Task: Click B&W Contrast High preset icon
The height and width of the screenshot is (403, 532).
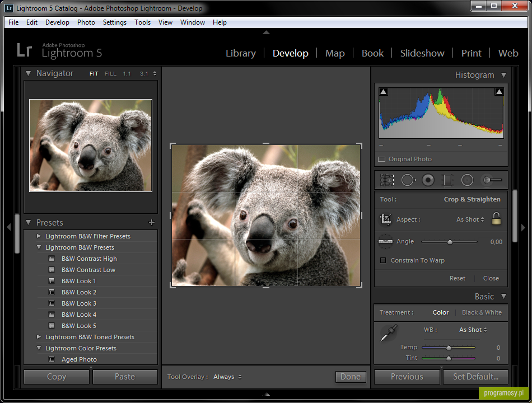Action: 52,259
